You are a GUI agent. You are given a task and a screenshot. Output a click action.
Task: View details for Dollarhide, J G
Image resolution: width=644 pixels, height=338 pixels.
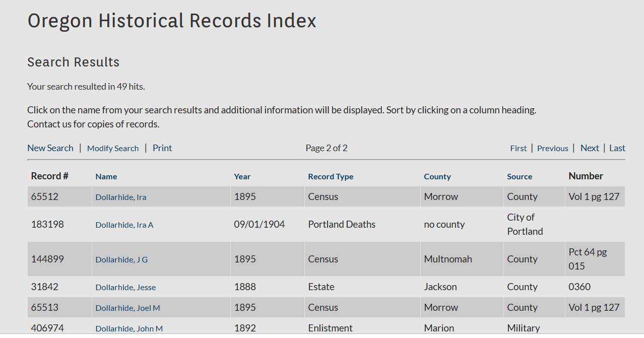[121, 260]
